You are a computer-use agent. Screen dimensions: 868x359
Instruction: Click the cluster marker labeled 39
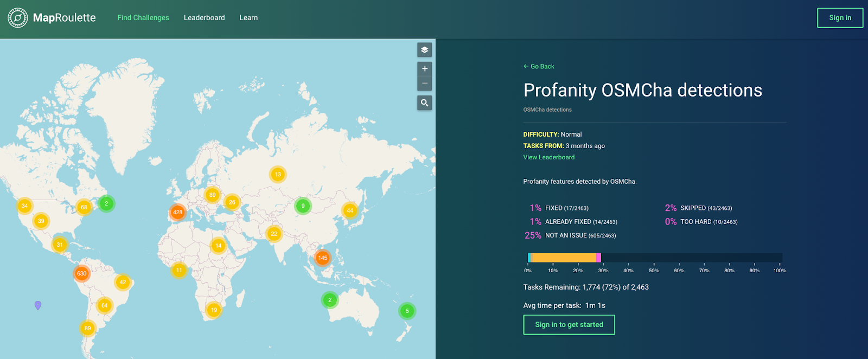(x=41, y=221)
